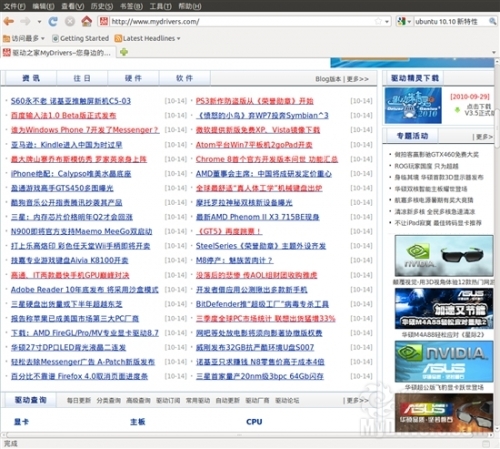Image resolution: width=500 pixels, height=449 pixels.
Task: Open the address bar history dropdown
Action: click(x=387, y=22)
